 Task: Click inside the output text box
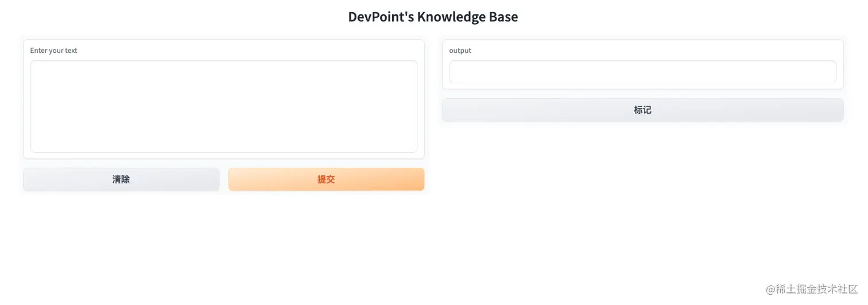(x=642, y=72)
